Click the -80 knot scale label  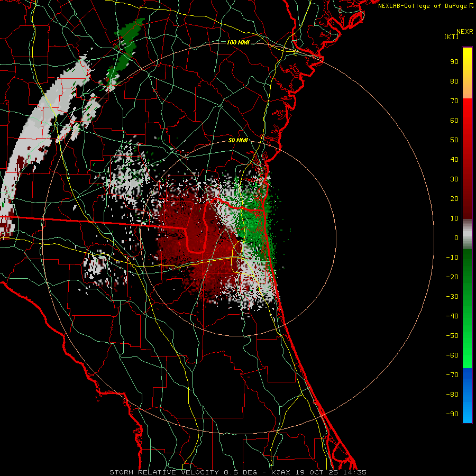(452, 395)
